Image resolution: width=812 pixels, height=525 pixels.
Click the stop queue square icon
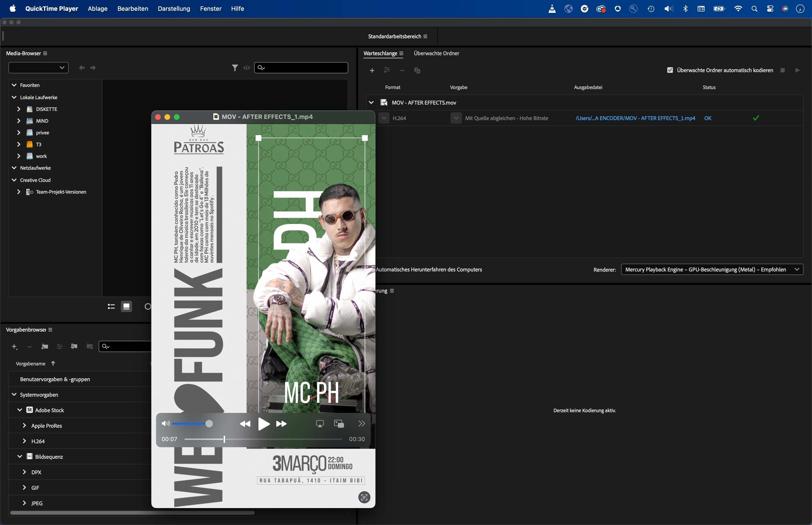(783, 70)
